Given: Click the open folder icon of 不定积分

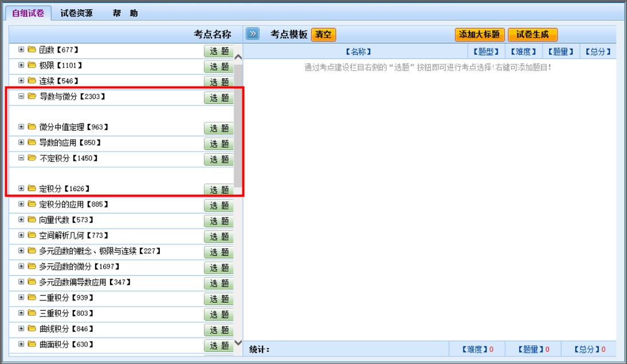Looking at the screenshot, I should click(x=32, y=158).
